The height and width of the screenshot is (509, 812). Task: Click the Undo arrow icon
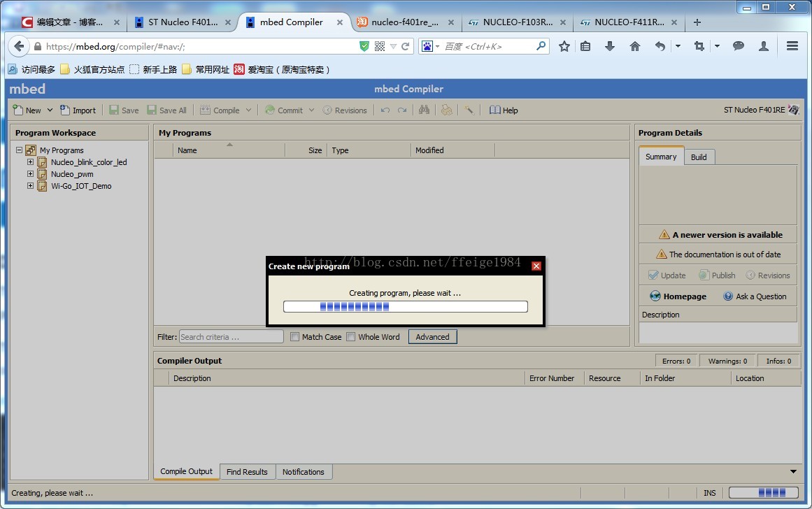point(385,110)
